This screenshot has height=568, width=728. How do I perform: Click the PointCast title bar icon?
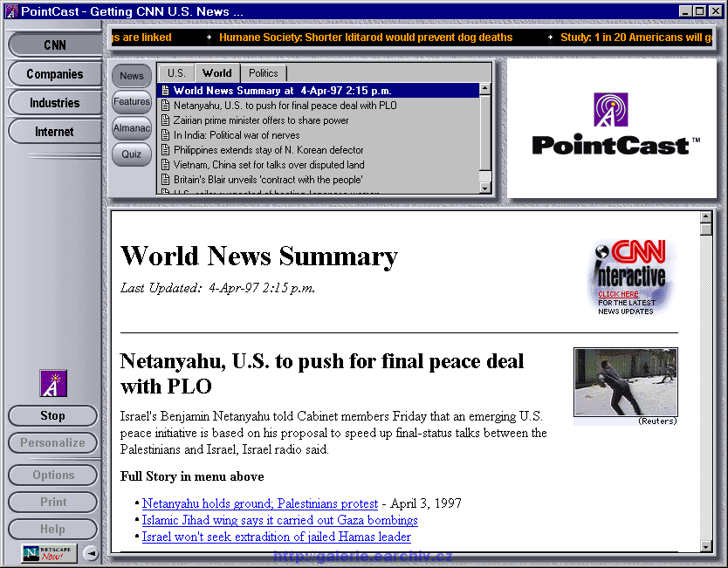11,11
